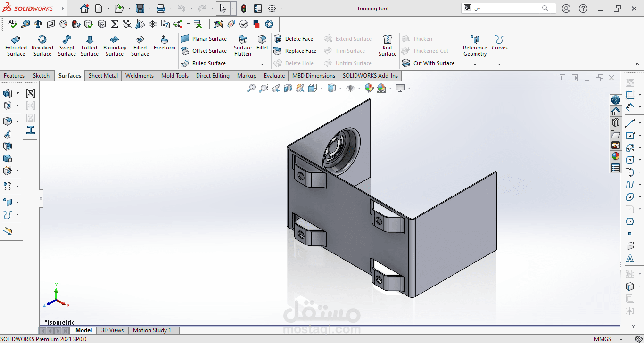Click the Zoom to Area icon
Screen dimensions: 644x343
pyautogui.click(x=264, y=88)
